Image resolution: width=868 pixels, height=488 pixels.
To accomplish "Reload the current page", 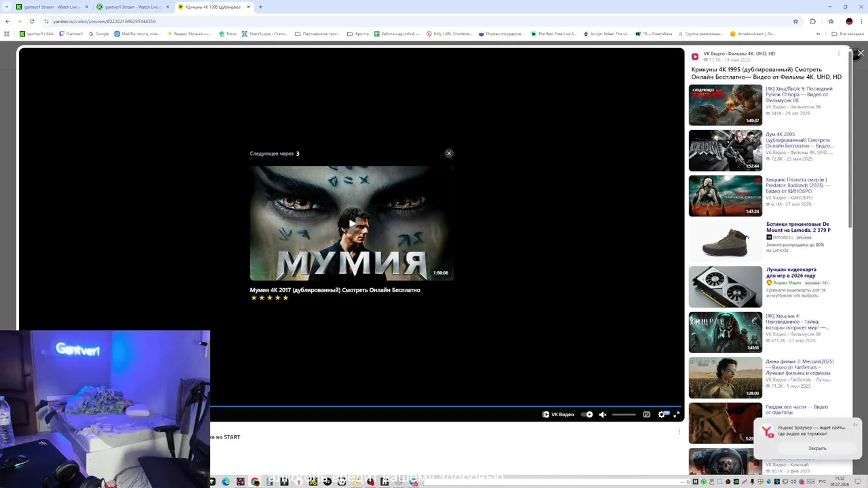I will [31, 21].
